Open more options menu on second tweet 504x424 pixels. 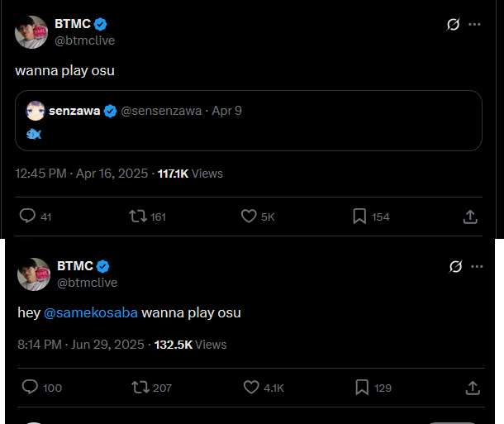pyautogui.click(x=477, y=266)
